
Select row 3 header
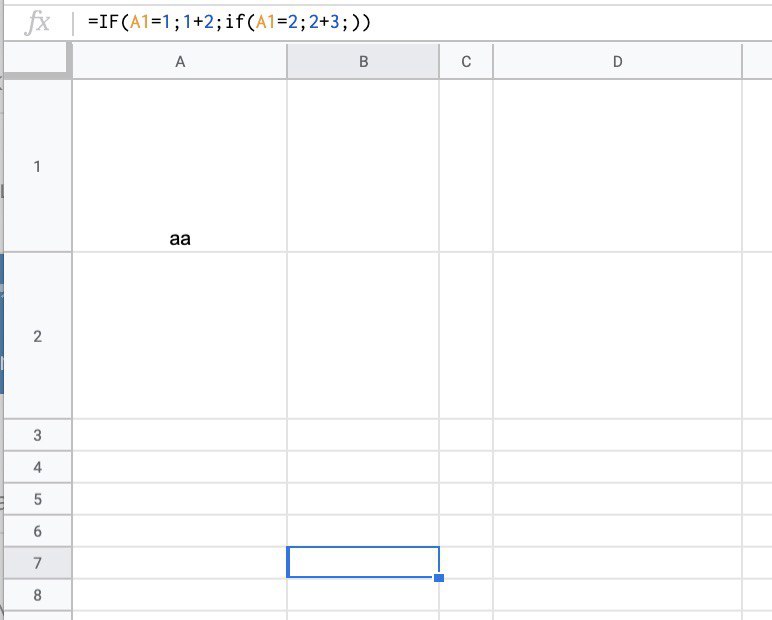pos(37,435)
